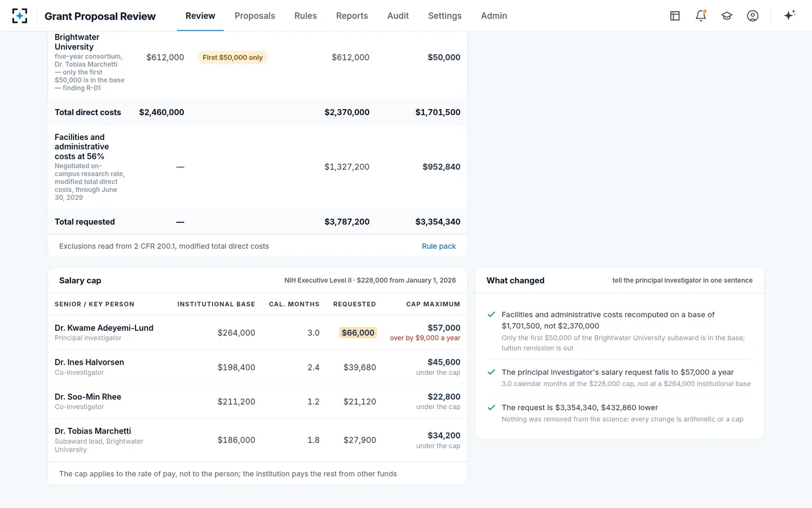The height and width of the screenshot is (508, 812).
Task: Click the app logo icon
Action: 20,16
